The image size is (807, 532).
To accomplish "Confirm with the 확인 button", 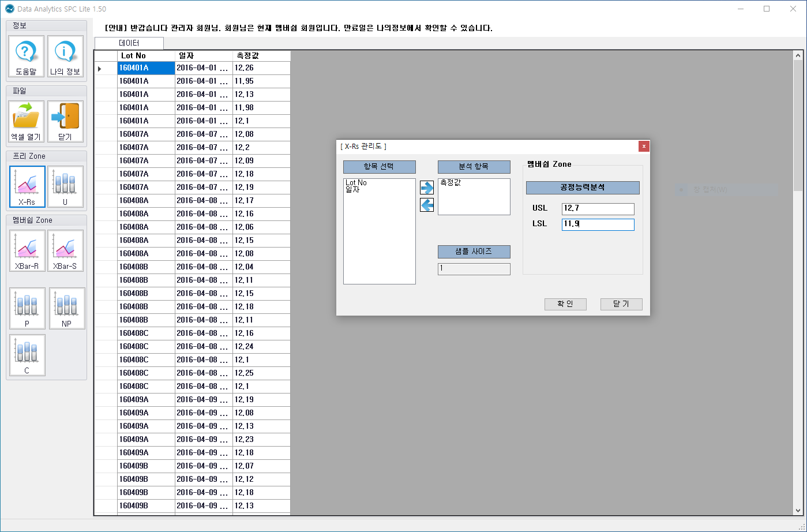I will (x=565, y=304).
